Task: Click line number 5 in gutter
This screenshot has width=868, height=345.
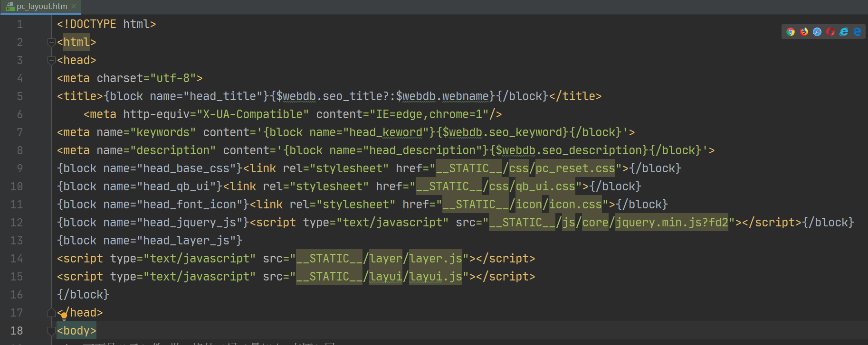Action: (20, 96)
